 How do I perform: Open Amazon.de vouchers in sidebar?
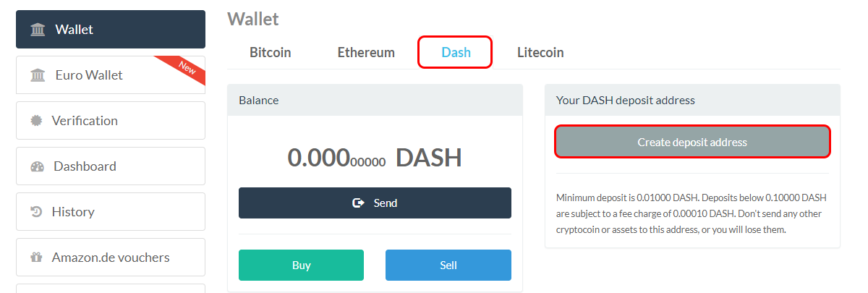[x=111, y=258]
